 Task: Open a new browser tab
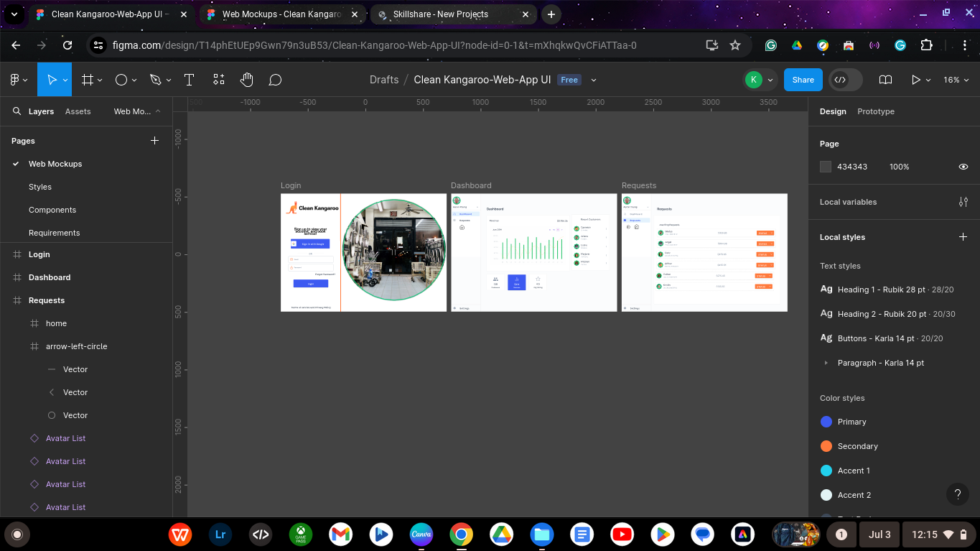551,14
